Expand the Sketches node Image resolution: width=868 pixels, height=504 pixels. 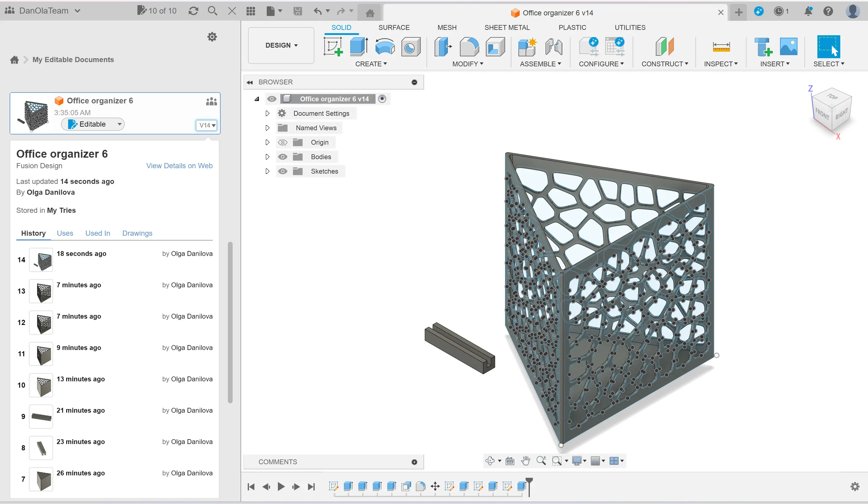(267, 171)
